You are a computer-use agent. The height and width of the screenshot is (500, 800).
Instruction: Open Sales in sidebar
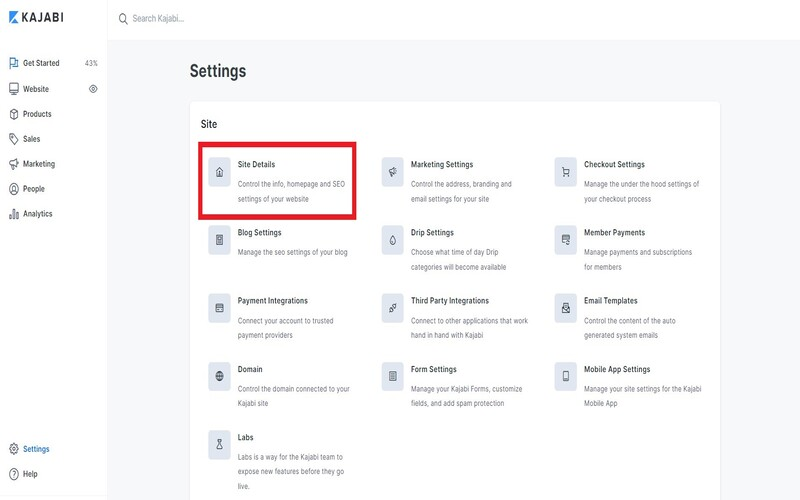pyautogui.click(x=31, y=139)
